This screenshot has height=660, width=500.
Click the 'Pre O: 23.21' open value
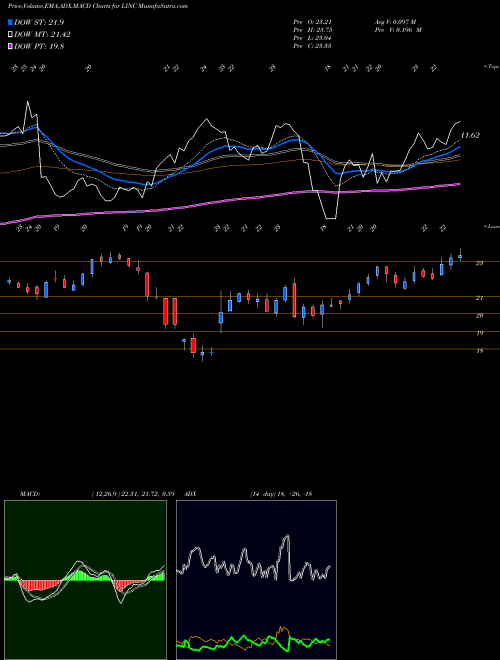[312, 22]
